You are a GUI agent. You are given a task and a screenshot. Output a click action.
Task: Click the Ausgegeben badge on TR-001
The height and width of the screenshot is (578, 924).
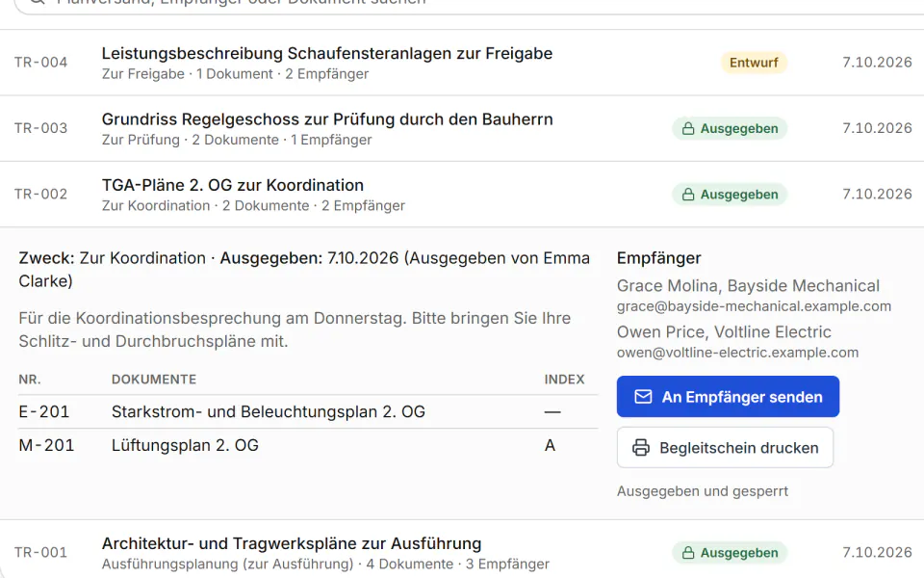730,553
